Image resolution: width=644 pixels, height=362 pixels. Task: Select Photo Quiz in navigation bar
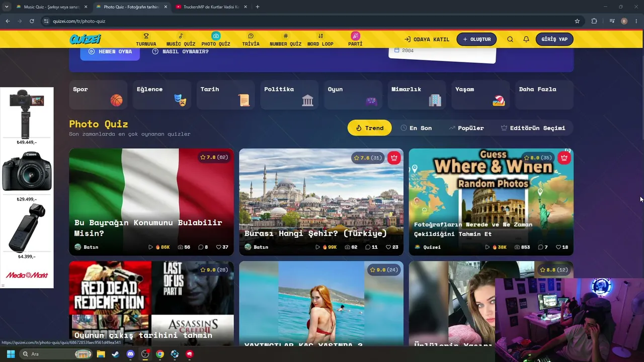(x=216, y=40)
